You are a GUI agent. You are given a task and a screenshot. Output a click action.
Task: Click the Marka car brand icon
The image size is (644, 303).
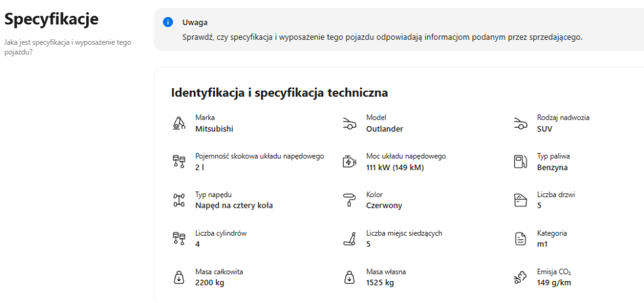tap(179, 123)
